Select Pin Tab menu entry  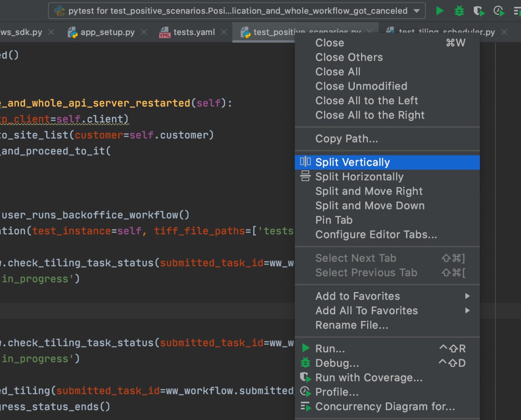387,220
